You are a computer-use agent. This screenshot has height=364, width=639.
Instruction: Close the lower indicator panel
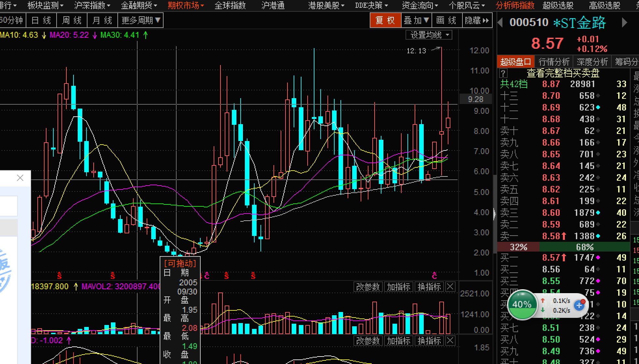pos(450,341)
